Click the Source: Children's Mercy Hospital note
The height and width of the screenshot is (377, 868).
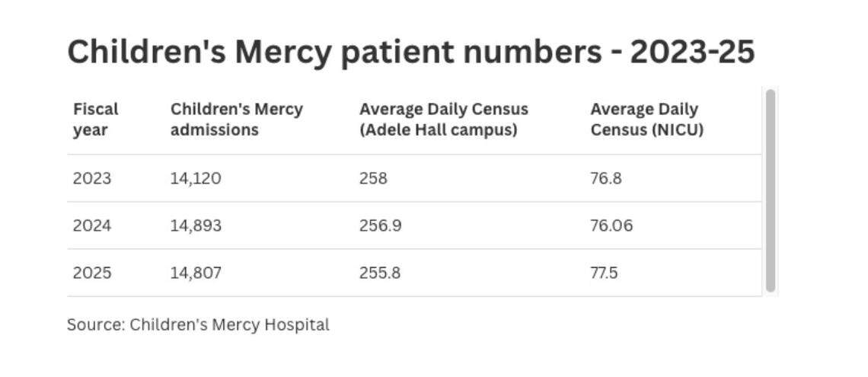[198, 324]
